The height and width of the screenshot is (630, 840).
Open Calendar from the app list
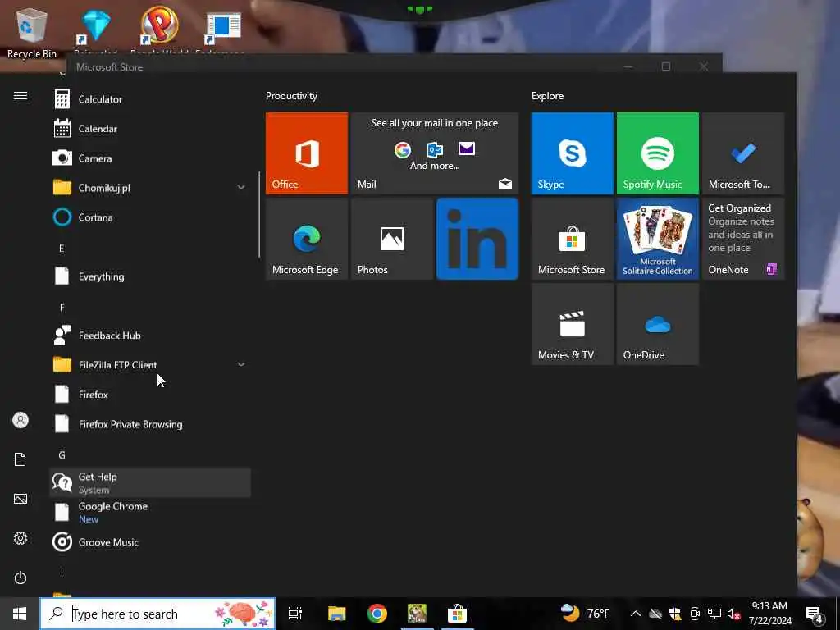point(150,129)
